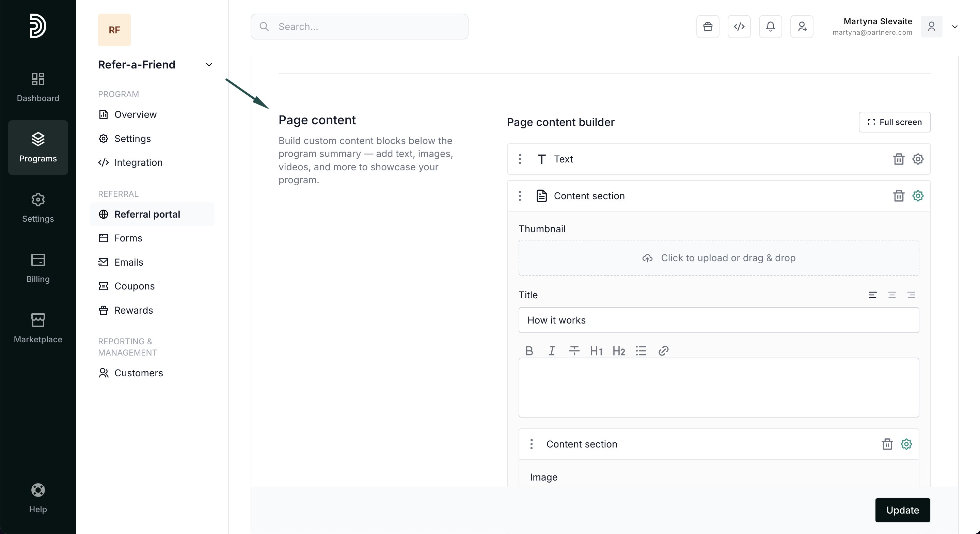
Task: Apply strikethrough formatting
Action: tap(574, 350)
